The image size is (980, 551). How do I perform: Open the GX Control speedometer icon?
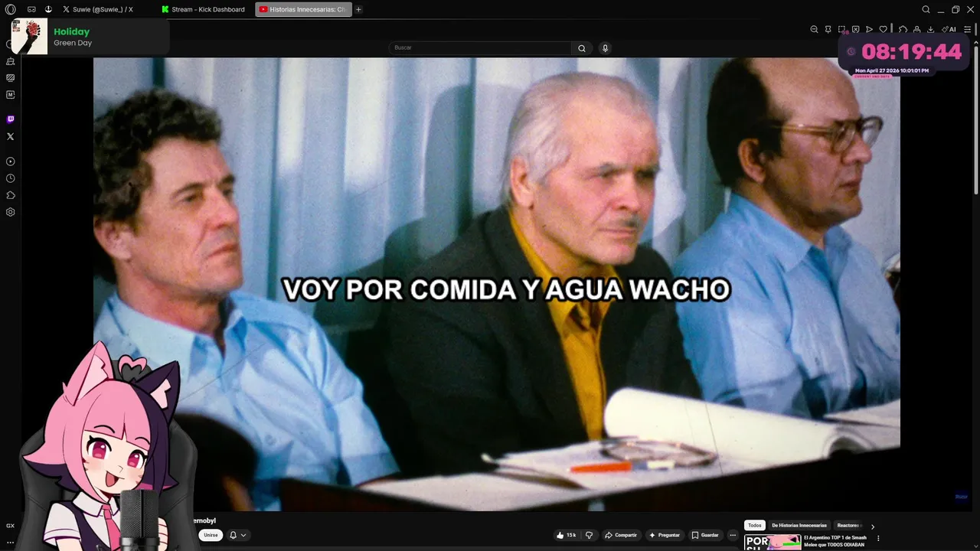[48, 9]
